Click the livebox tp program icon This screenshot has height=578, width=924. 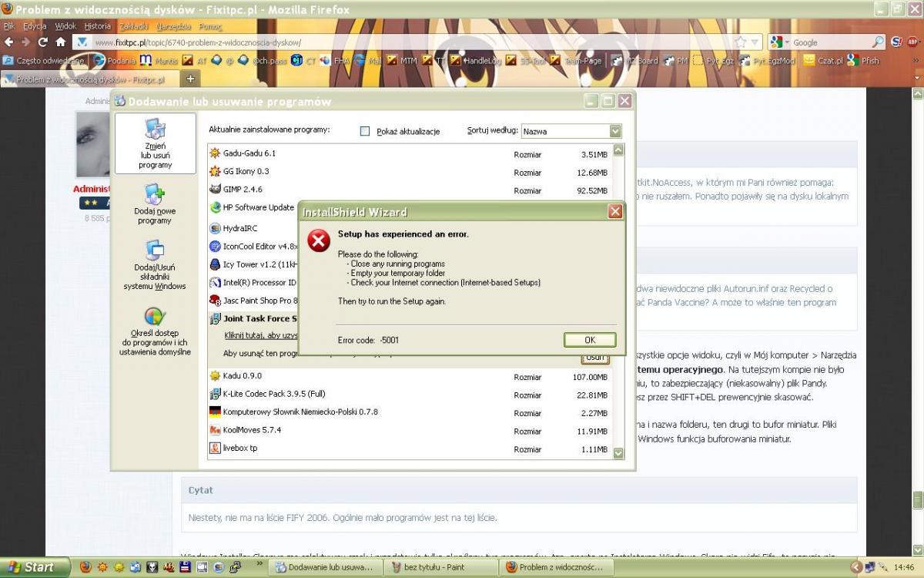pos(216,448)
